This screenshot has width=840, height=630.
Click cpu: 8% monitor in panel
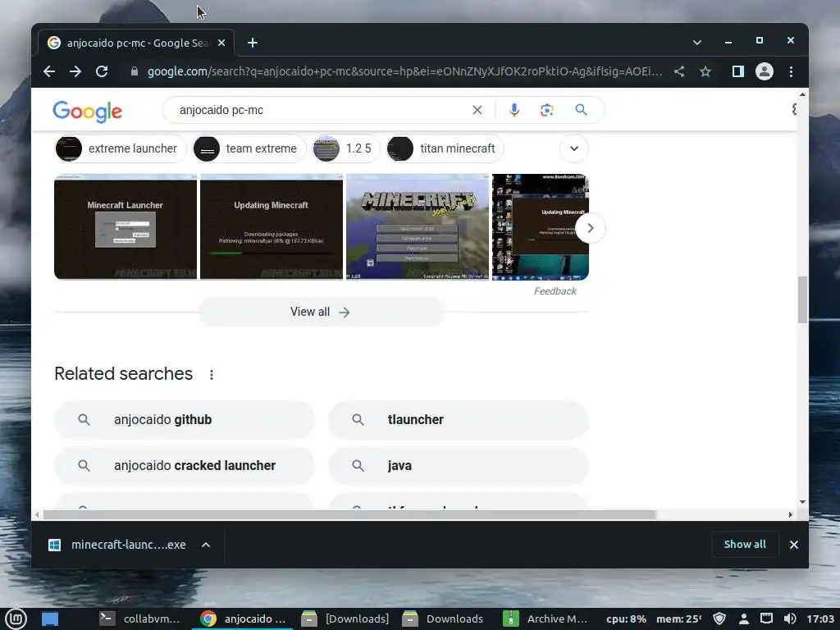[x=626, y=619]
